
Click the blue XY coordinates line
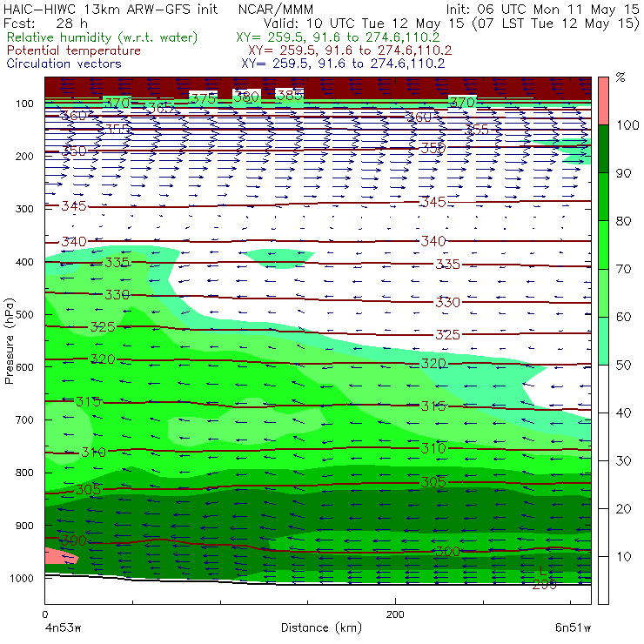coord(343,64)
